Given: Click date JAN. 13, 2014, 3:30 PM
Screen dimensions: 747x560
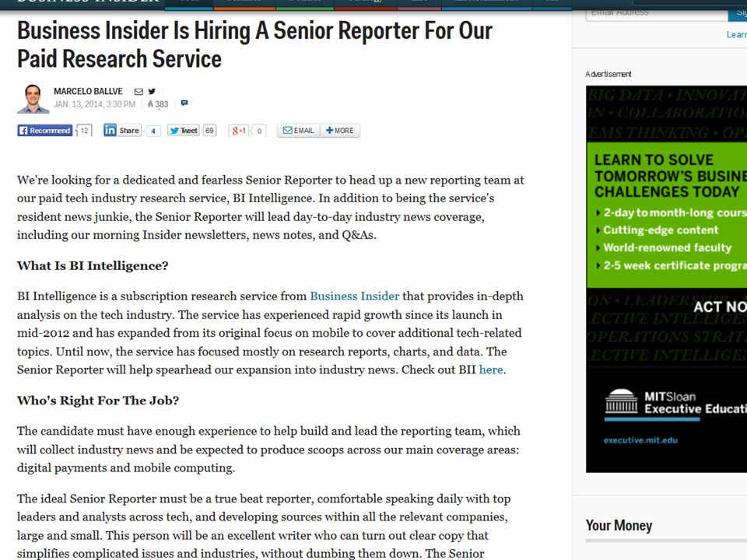Looking at the screenshot, I should [94, 104].
